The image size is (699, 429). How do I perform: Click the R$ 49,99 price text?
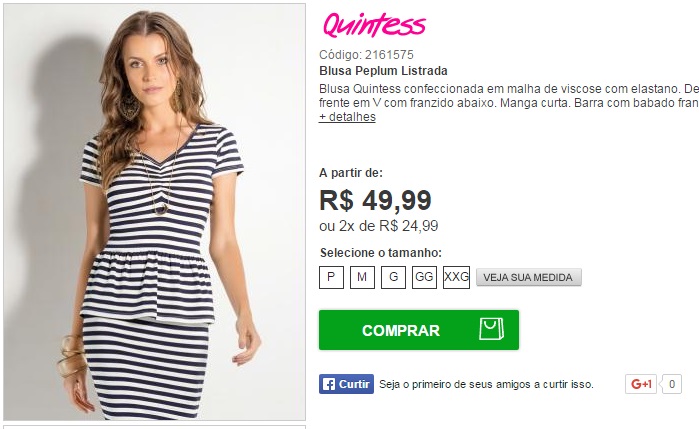(x=375, y=200)
